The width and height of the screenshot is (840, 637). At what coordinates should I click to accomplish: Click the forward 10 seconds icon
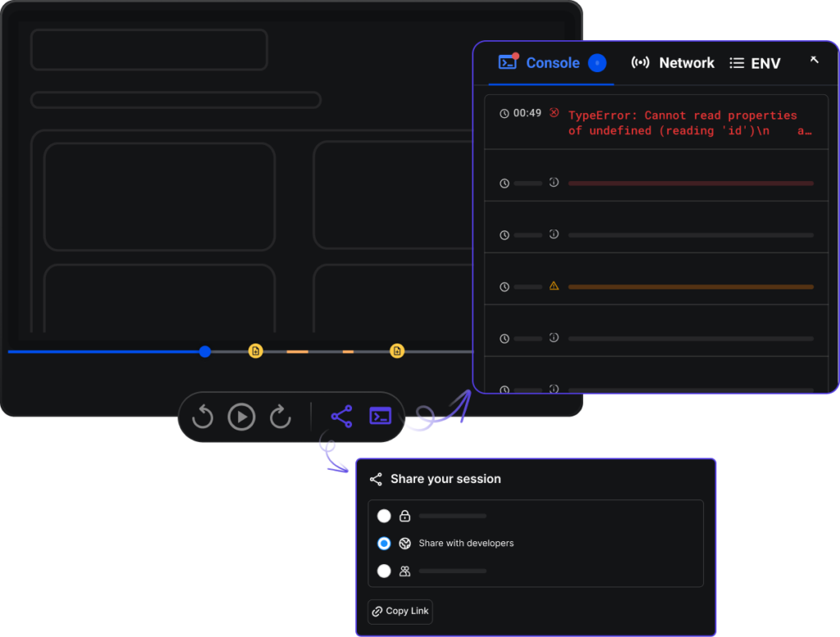[x=280, y=416]
